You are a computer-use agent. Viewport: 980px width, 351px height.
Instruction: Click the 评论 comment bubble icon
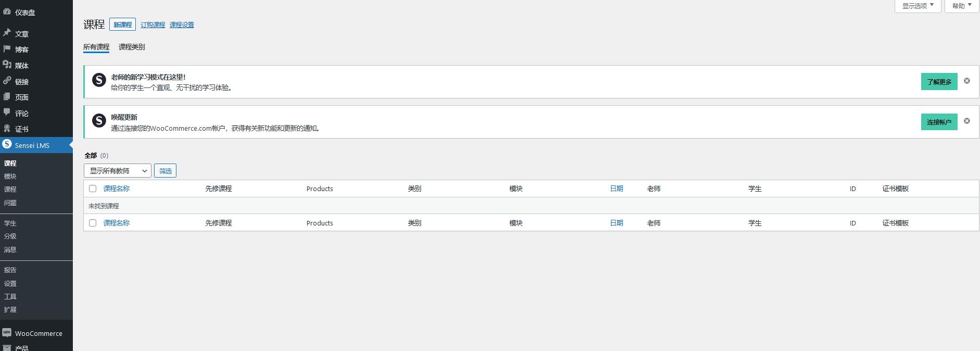[x=7, y=112]
